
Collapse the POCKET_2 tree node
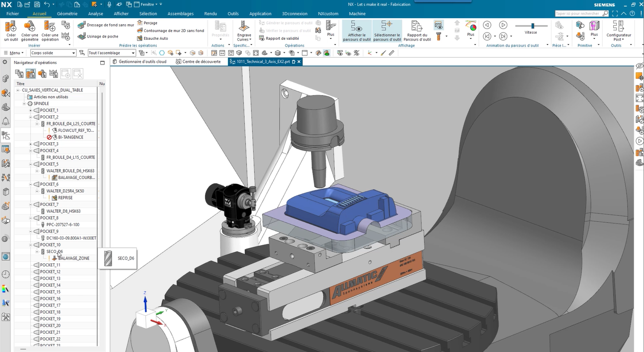pos(31,117)
